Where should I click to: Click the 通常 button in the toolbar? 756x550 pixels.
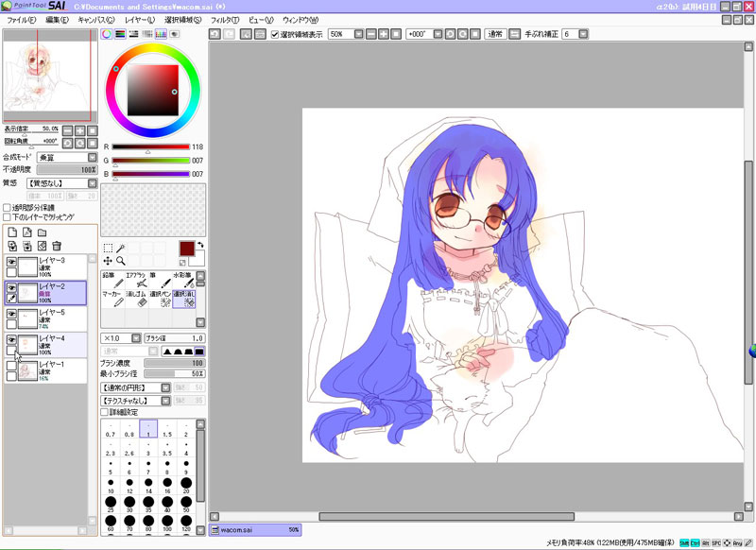[495, 34]
